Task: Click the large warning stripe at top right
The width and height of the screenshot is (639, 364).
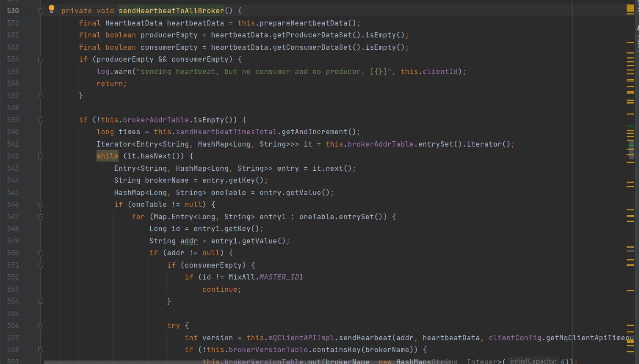Action: pyautogui.click(x=630, y=9)
